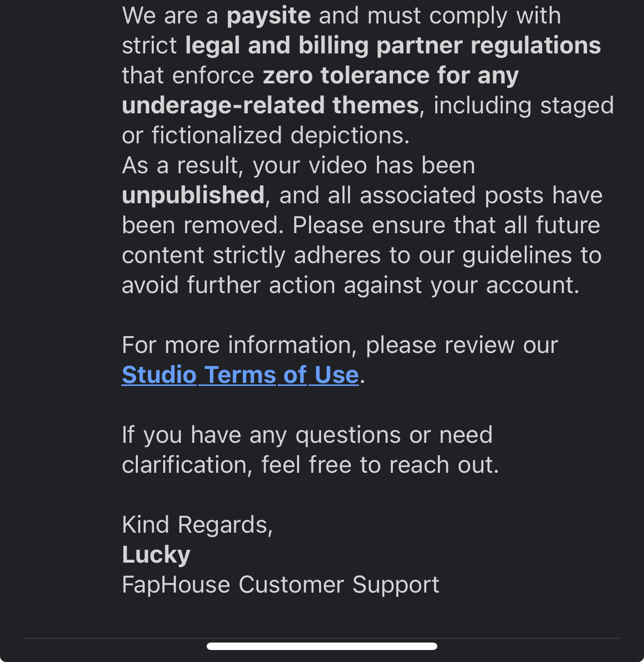Select the bold word "paysite"

(x=269, y=16)
